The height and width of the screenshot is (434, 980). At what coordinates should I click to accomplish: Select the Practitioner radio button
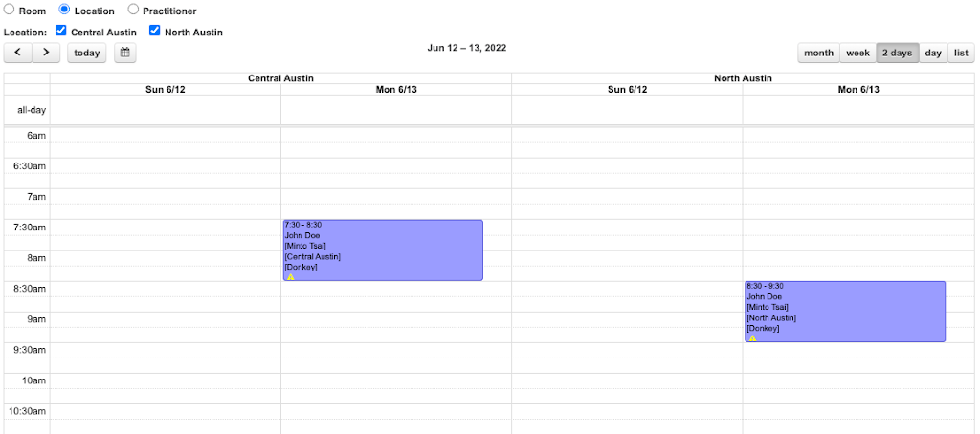point(133,11)
